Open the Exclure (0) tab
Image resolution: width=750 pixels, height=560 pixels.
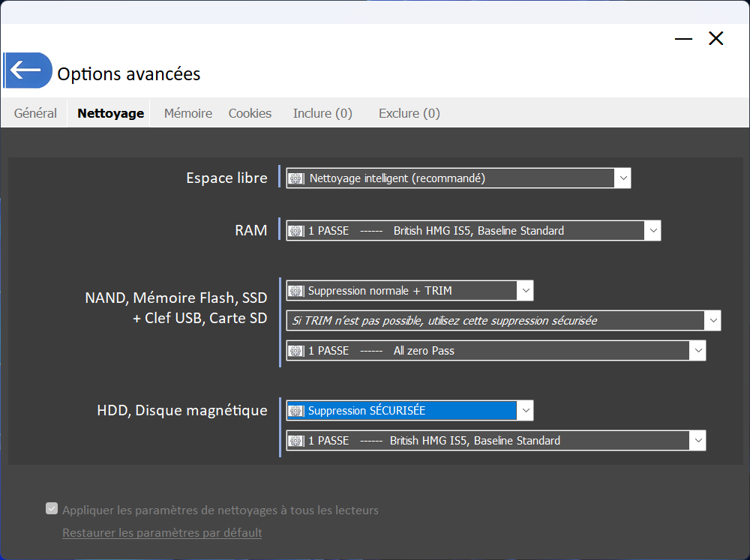pos(409,113)
